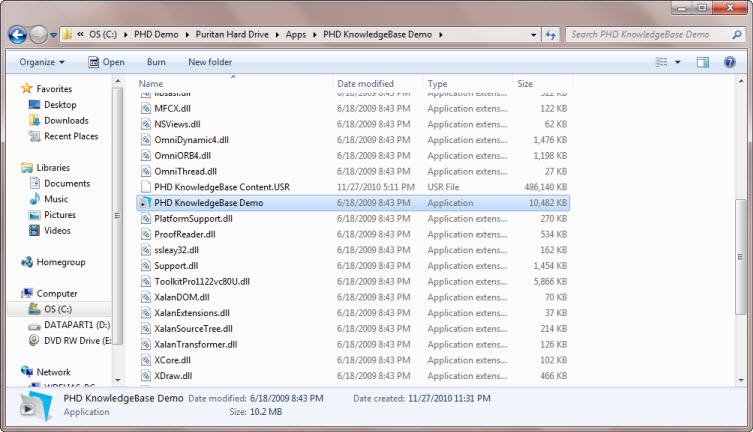Select OS (C:) drive in navigation pane
Viewport: 753px width, 432px height.
pyautogui.click(x=58, y=309)
